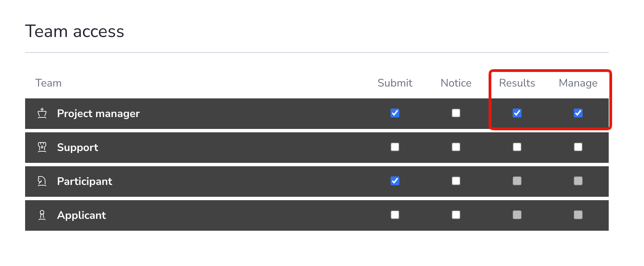Select the Support team name
This screenshot has height=266, width=644.
tap(78, 148)
